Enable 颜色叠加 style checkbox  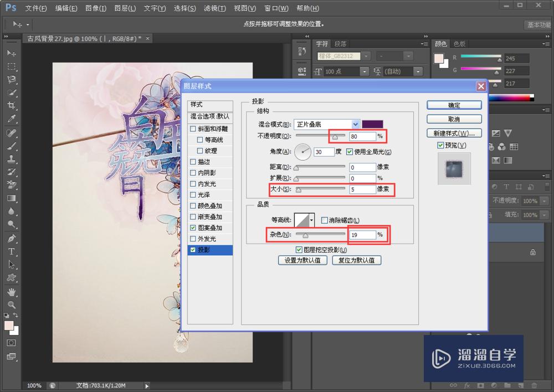pyautogui.click(x=193, y=205)
